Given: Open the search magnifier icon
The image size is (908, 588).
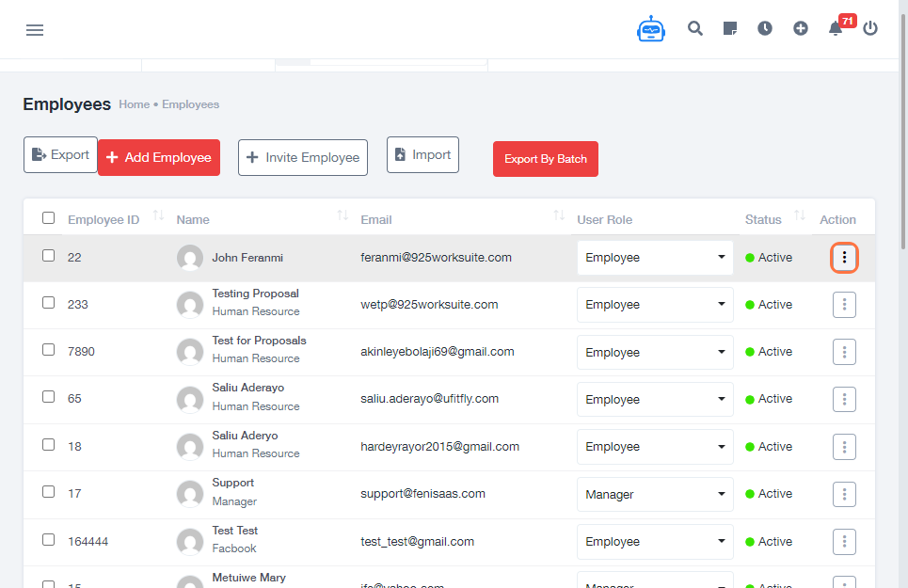Looking at the screenshot, I should [695, 28].
